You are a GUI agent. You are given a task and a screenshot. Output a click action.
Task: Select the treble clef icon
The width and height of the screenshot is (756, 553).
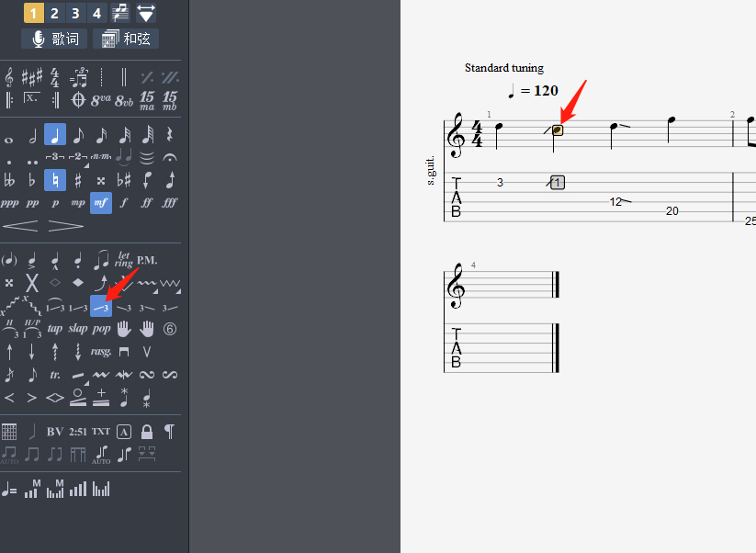click(9, 77)
